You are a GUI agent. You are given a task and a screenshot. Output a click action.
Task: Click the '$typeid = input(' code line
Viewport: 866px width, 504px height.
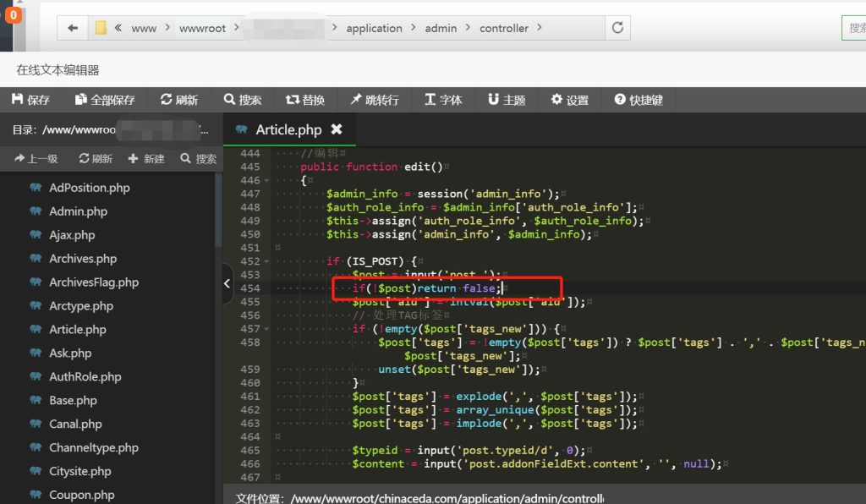coord(469,451)
